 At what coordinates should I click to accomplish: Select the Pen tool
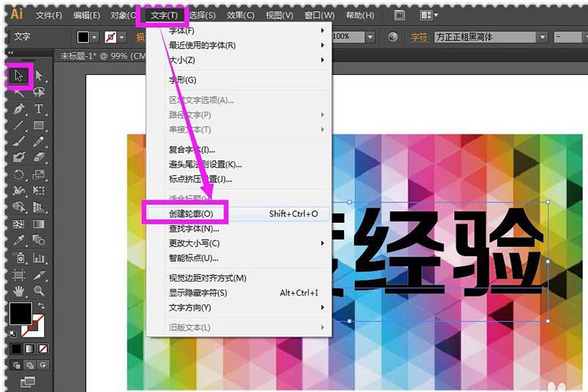[x=19, y=109]
